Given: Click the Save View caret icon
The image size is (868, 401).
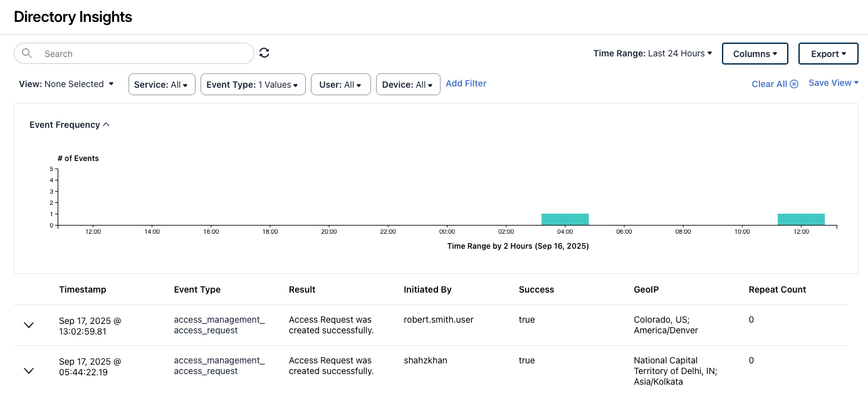Looking at the screenshot, I should pos(856,82).
